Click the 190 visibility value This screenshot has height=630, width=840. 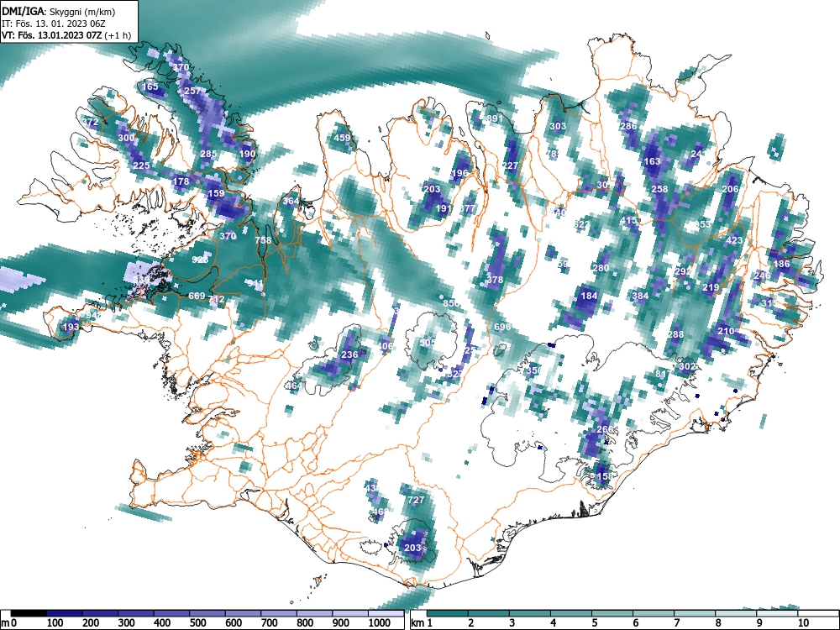(x=247, y=154)
